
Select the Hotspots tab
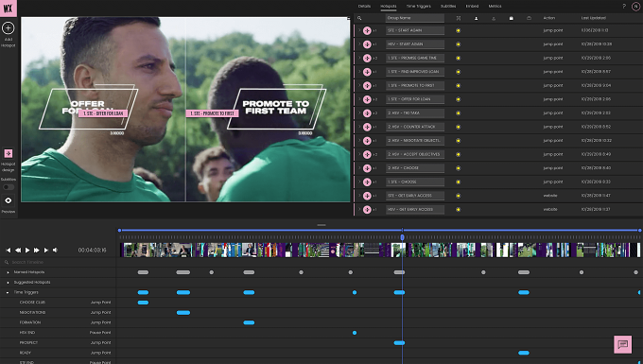389,7
